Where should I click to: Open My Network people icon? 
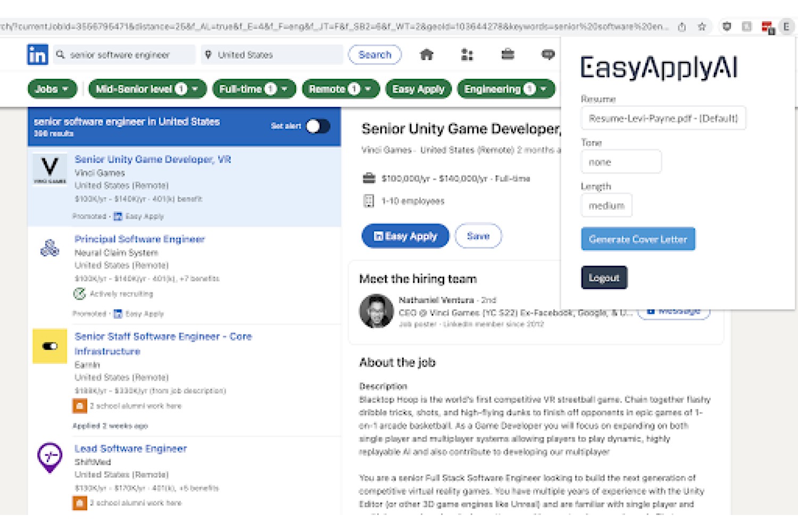(467, 54)
